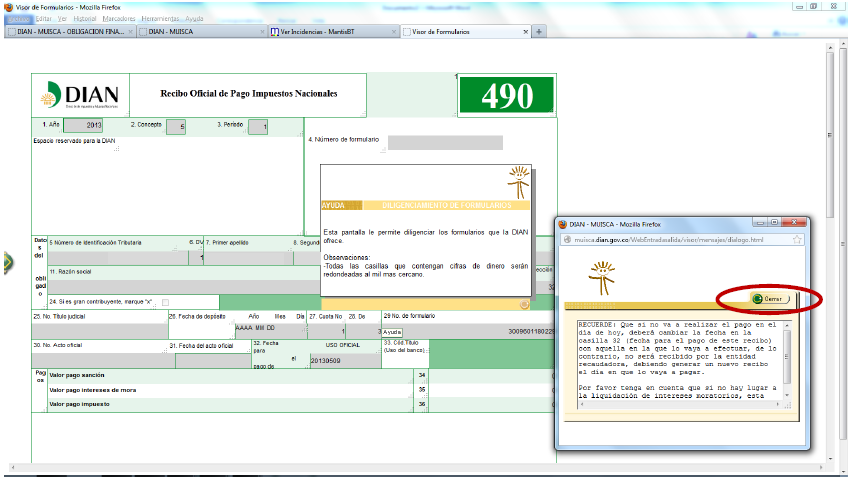The image size is (852, 481).
Task: Close the DIAN - MUISCA - OBLIGACION FINA tab
Action: point(130,32)
